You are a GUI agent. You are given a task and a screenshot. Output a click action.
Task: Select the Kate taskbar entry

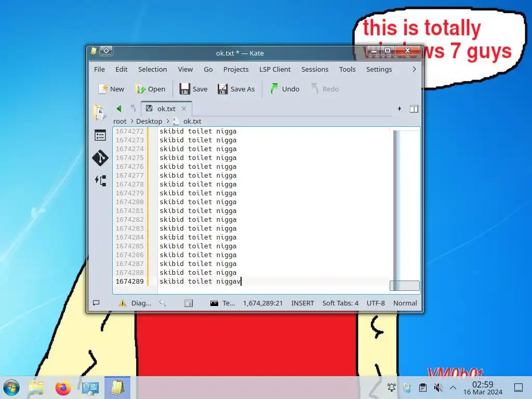click(117, 388)
